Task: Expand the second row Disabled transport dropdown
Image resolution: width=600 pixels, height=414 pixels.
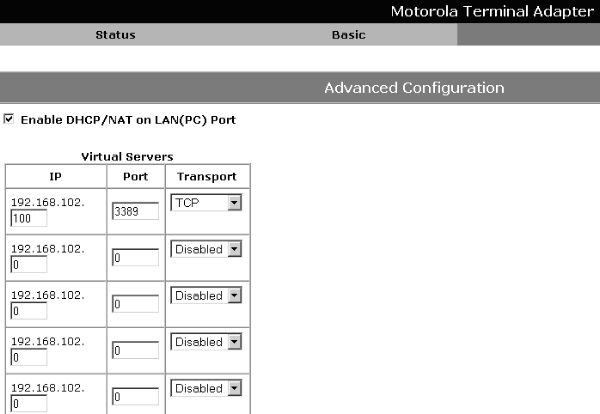Action: point(207,249)
